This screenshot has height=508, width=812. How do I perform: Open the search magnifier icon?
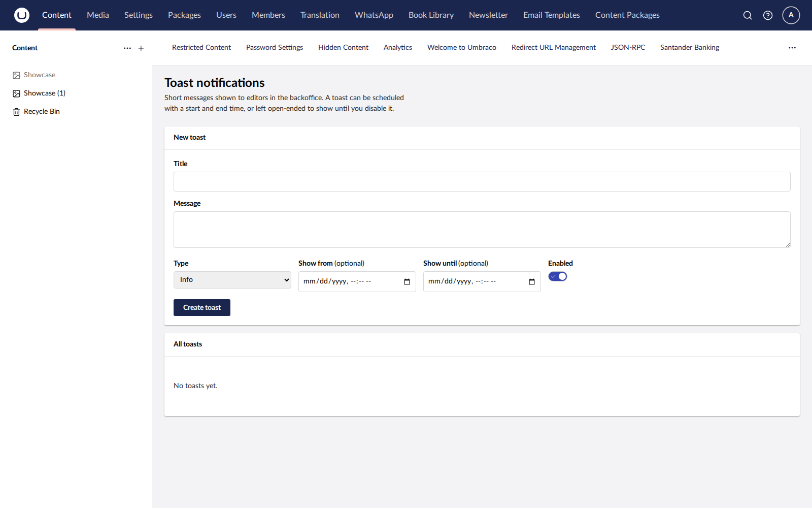(x=748, y=15)
